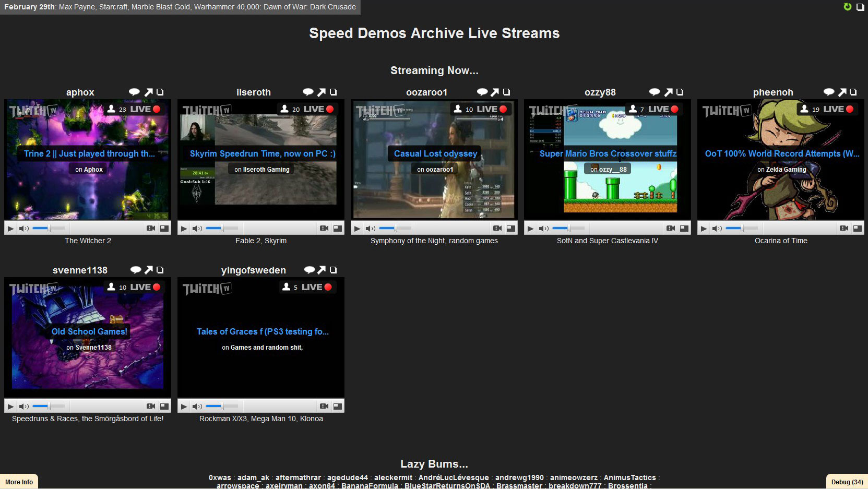
Task: Open OoT 100% World Record Attempts link
Action: [x=781, y=154]
